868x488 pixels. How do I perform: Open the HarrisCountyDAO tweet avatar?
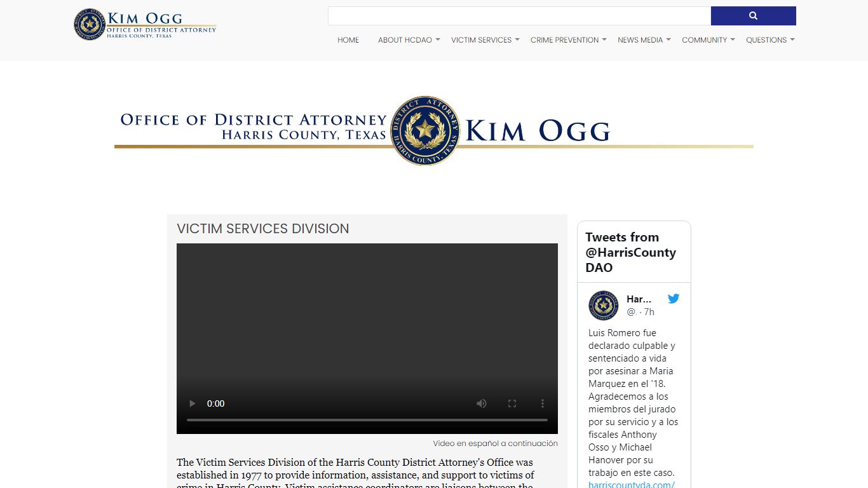(603, 306)
